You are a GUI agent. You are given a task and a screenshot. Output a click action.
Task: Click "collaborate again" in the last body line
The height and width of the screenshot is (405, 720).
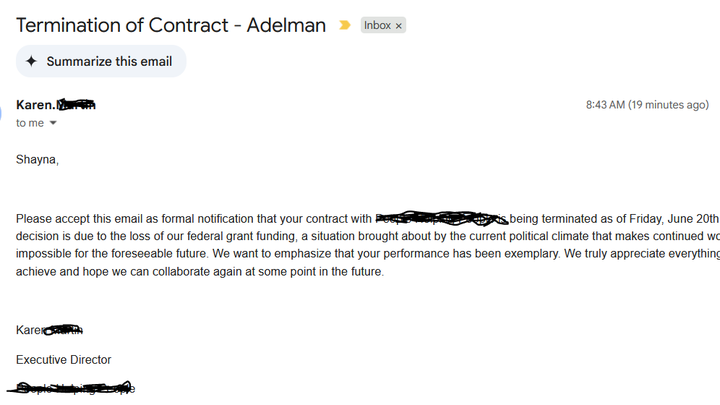coord(197,271)
